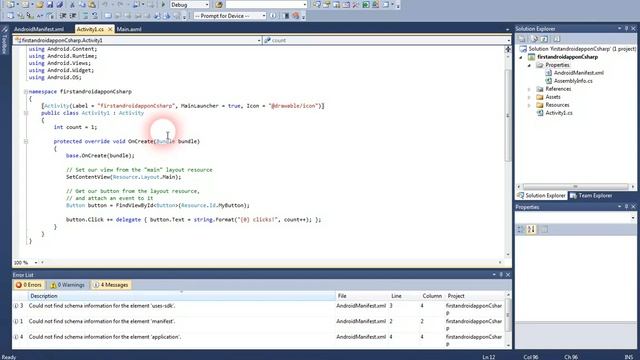Viewport: 640px width, 360px height.
Task: Collapse the Activity1 class outline block
Action: [x=26, y=113]
